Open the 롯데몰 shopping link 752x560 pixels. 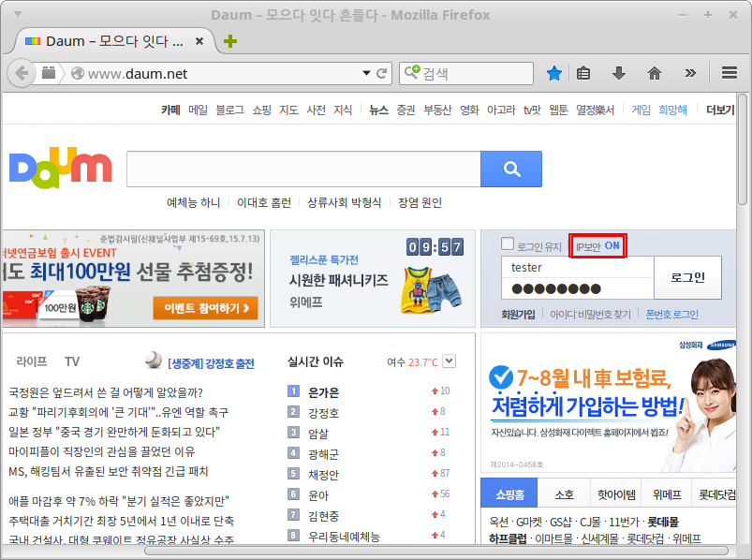tap(663, 522)
